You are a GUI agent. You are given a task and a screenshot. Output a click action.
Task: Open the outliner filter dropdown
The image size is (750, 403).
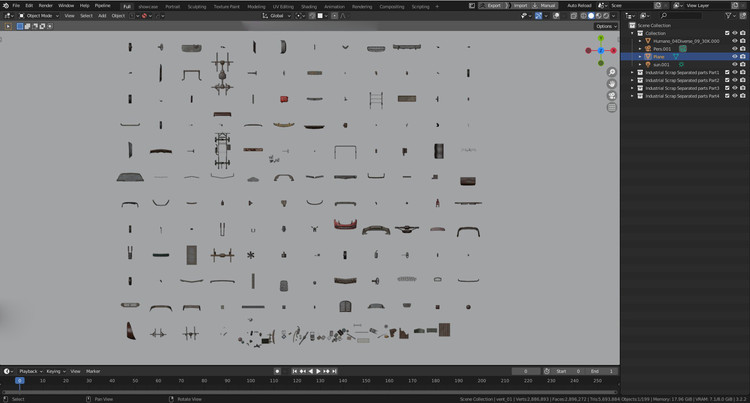pyautogui.click(x=730, y=16)
